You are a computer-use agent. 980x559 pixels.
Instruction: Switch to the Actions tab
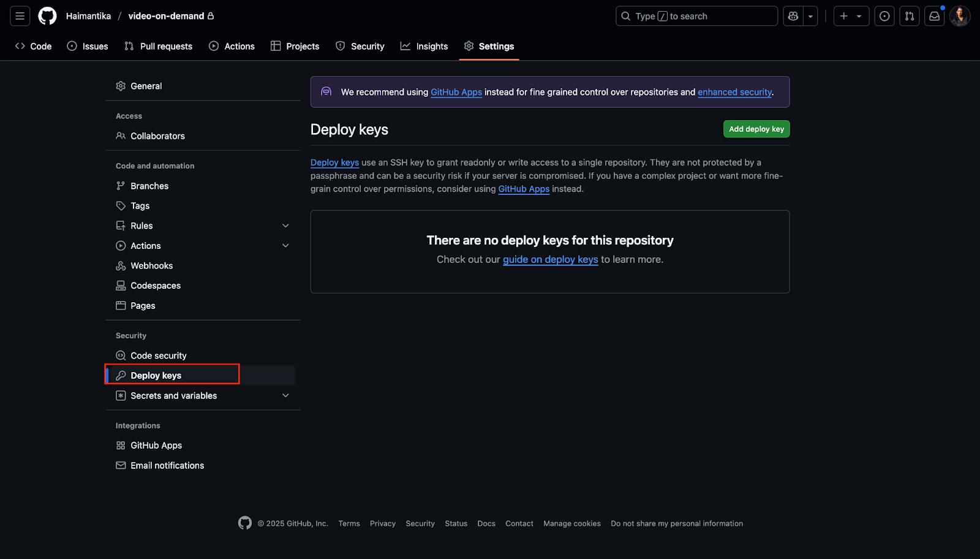click(x=232, y=46)
